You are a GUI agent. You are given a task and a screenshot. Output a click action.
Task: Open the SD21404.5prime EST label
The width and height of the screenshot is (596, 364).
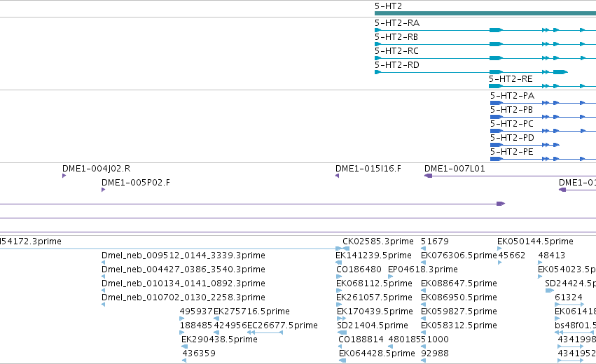tap(373, 326)
